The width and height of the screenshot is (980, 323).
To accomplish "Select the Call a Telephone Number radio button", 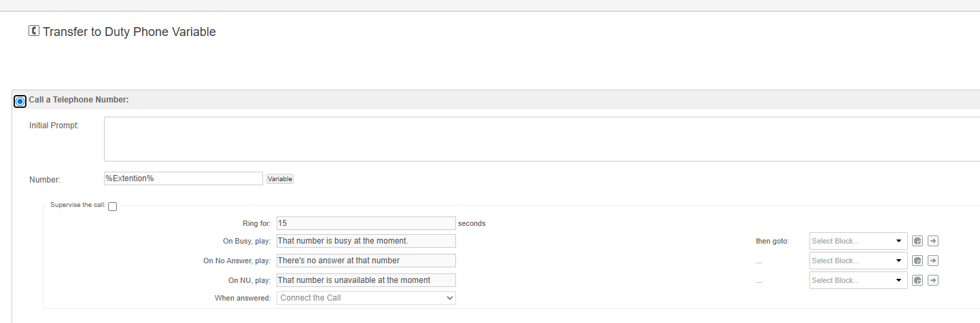I will pyautogui.click(x=20, y=101).
